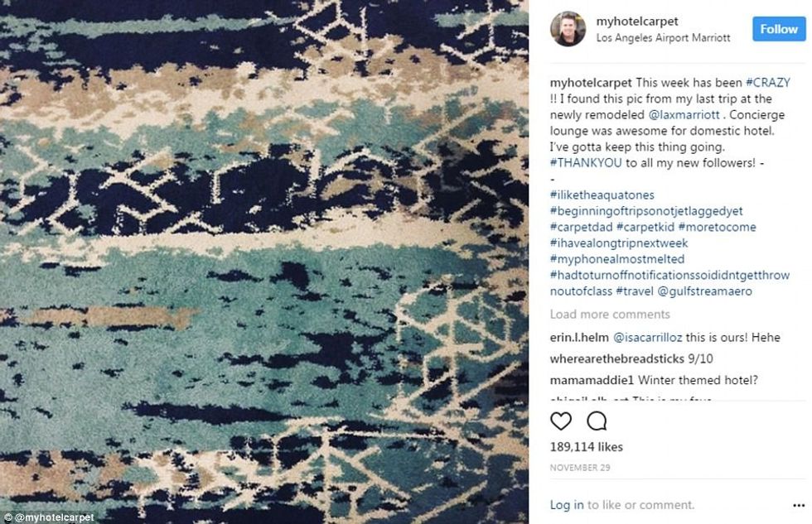Open the #carpetdad hashtag

pos(581,227)
